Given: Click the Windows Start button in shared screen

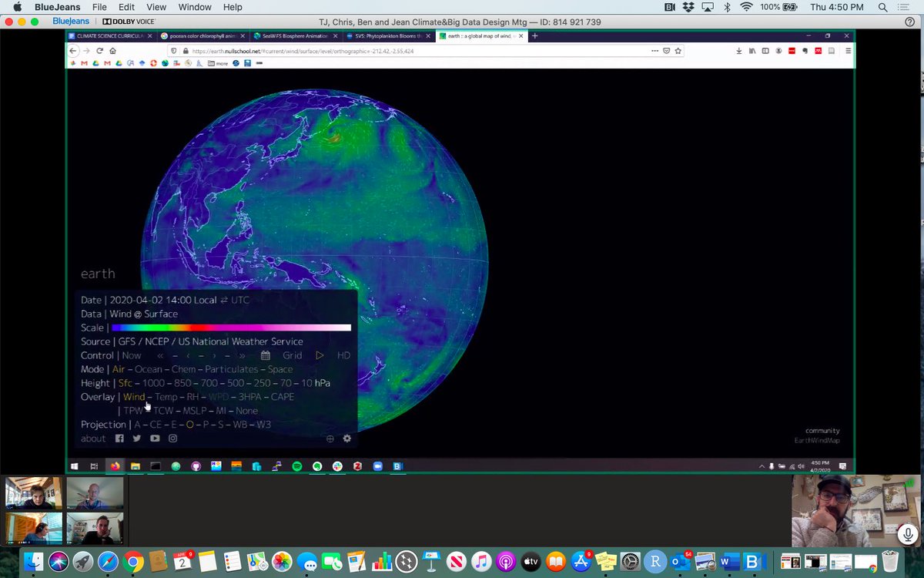Looking at the screenshot, I should (75, 466).
